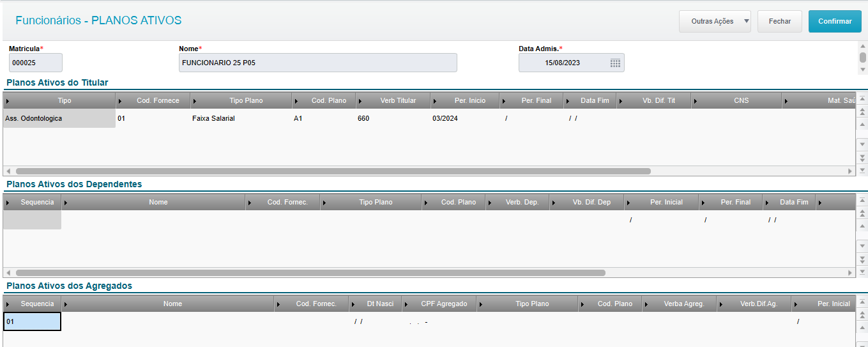Select the Ass. Odontologica cell
The height and width of the screenshot is (347, 868).
pos(59,118)
